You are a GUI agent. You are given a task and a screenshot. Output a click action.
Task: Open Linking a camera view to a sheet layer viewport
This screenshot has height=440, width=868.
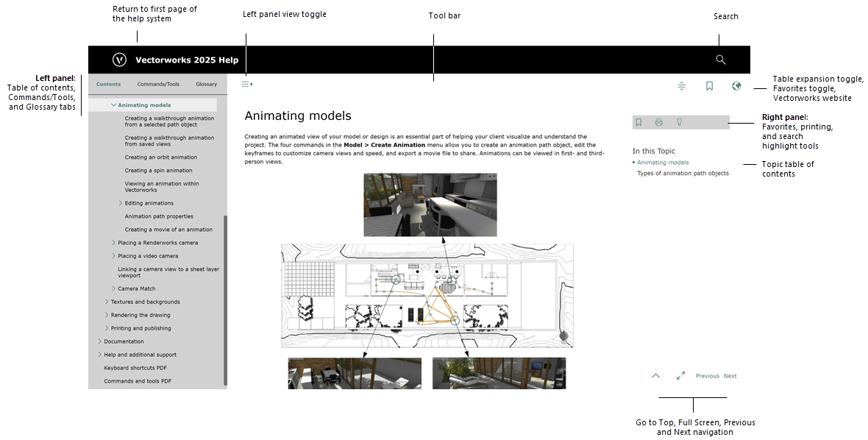click(168, 272)
